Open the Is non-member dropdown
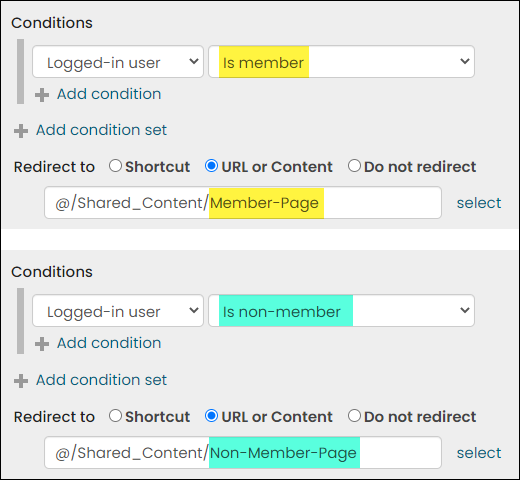The height and width of the screenshot is (480, 520). 341,311
